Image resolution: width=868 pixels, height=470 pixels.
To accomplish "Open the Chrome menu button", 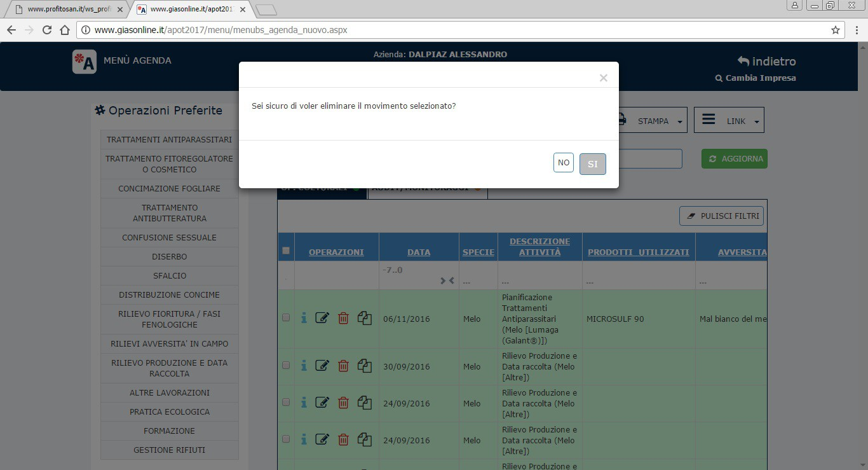I will coord(857,30).
